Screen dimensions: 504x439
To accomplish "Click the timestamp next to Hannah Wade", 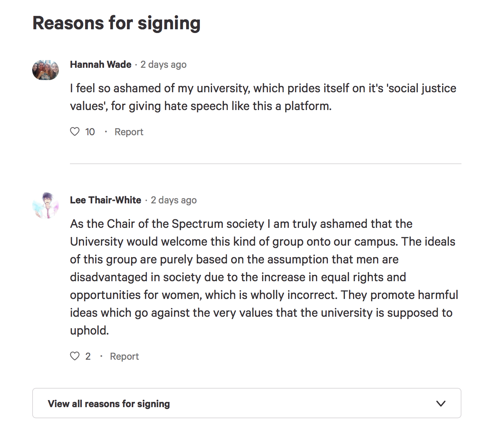I will pos(164,65).
